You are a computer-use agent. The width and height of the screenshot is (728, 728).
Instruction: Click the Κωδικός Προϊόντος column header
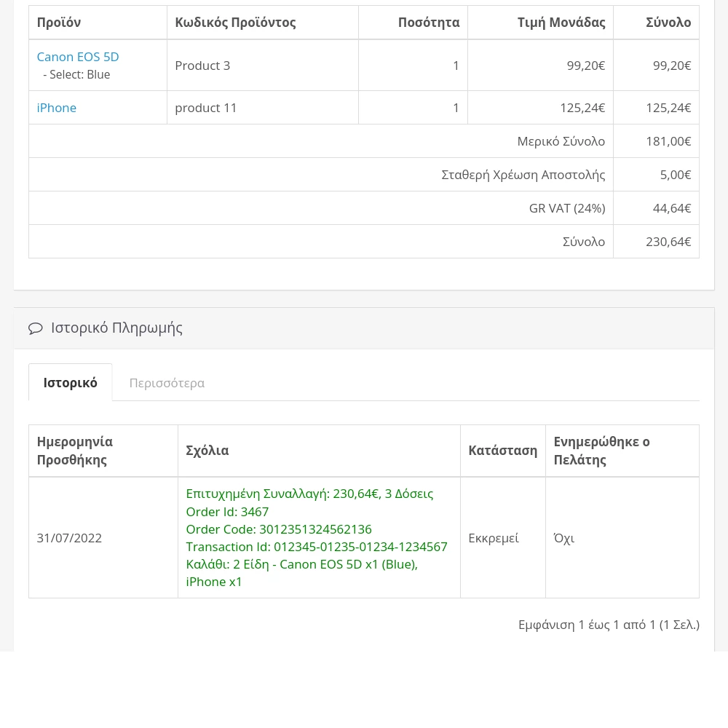point(235,23)
